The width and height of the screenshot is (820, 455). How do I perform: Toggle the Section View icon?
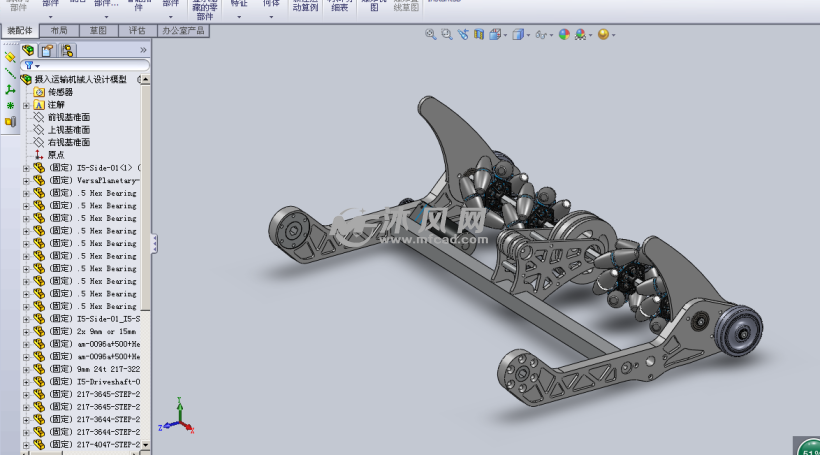(x=479, y=35)
